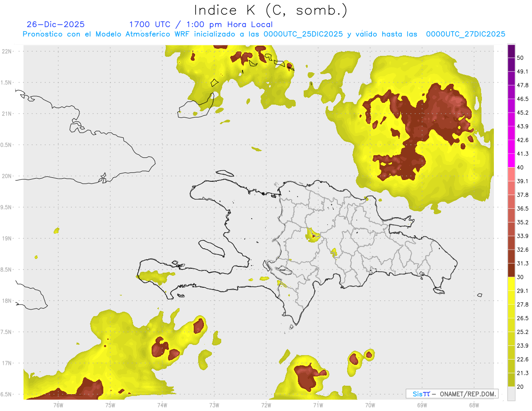Click the '43.9' colorbar value
Image resolution: width=532 pixels, height=411 pixels.
523,126
